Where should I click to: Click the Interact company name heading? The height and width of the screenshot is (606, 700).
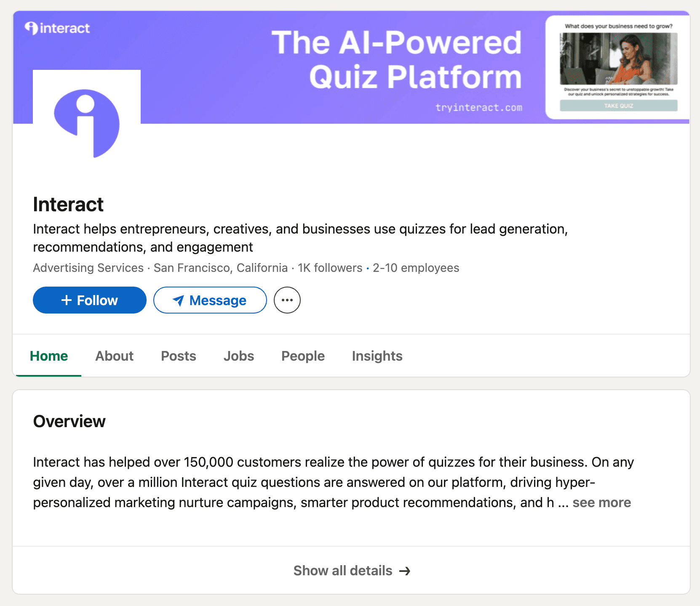pos(68,205)
